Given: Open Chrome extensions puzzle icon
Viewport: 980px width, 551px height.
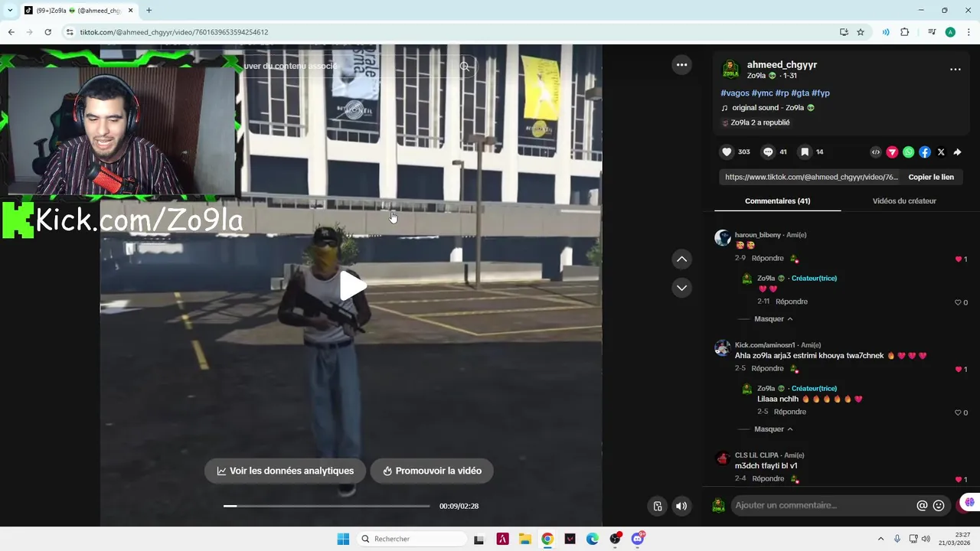Looking at the screenshot, I should click(904, 32).
